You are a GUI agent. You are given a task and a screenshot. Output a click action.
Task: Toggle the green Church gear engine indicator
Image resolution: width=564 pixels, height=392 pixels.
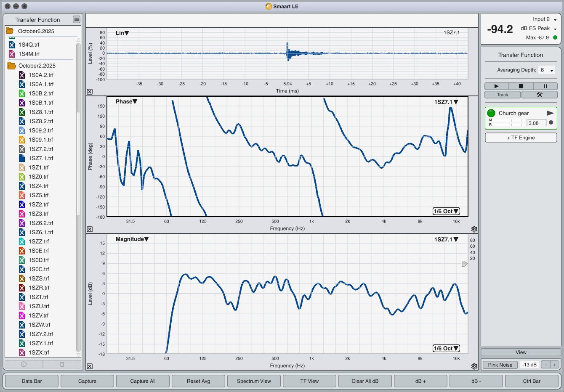[x=491, y=113]
